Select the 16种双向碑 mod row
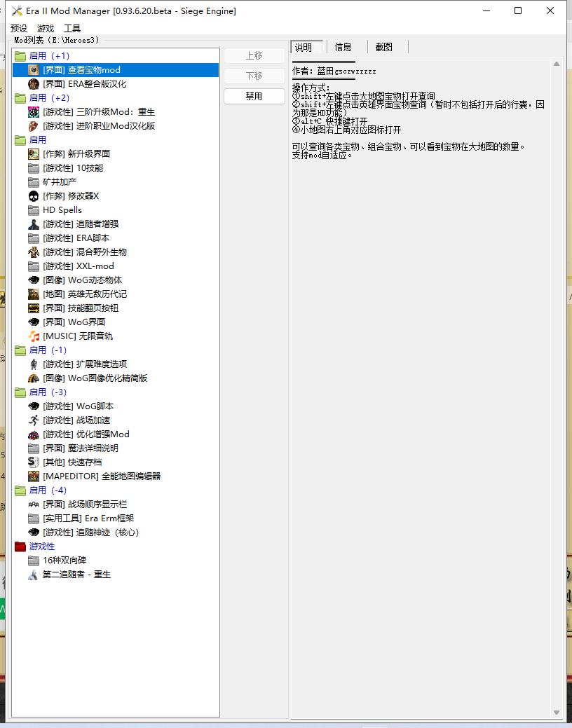Image resolution: width=572 pixels, height=728 pixels. pos(115,561)
